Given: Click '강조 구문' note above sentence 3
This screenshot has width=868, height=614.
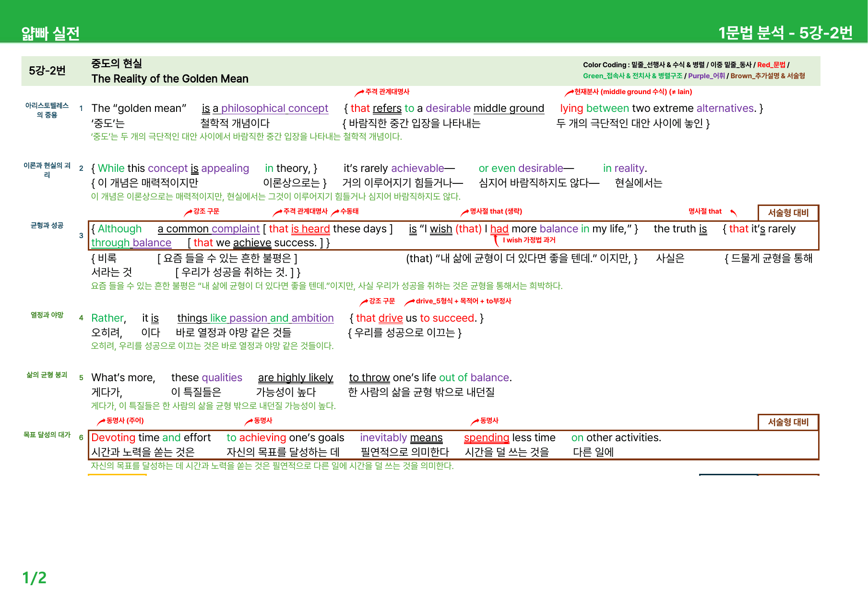Looking at the screenshot, I should point(206,211).
